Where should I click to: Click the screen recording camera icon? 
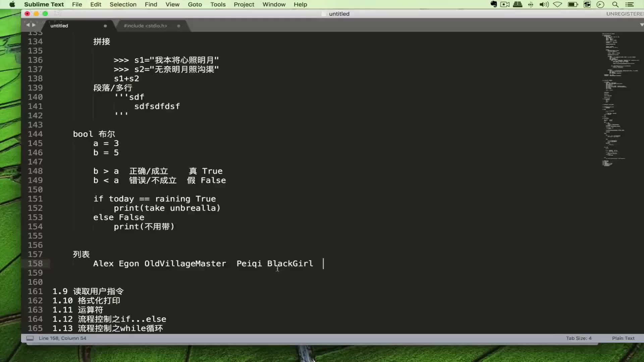pos(505,4)
